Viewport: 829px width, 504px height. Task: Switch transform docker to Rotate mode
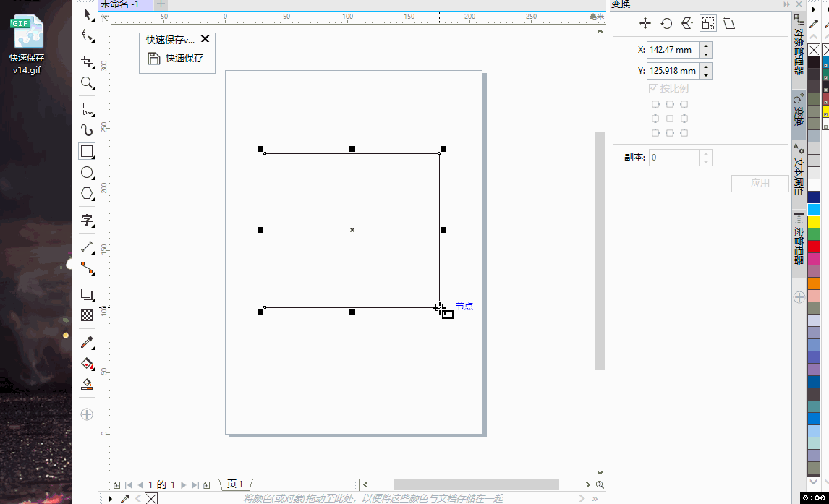666,23
